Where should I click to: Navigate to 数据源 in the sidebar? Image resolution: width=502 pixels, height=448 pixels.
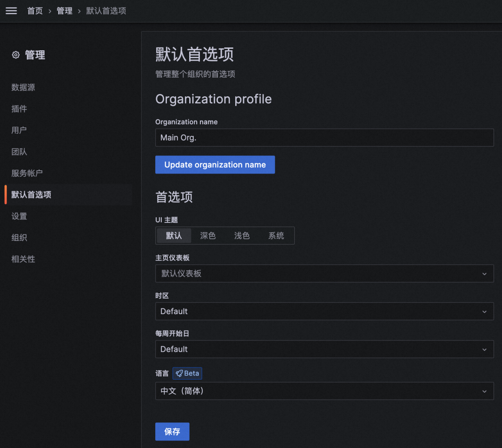[x=23, y=87]
